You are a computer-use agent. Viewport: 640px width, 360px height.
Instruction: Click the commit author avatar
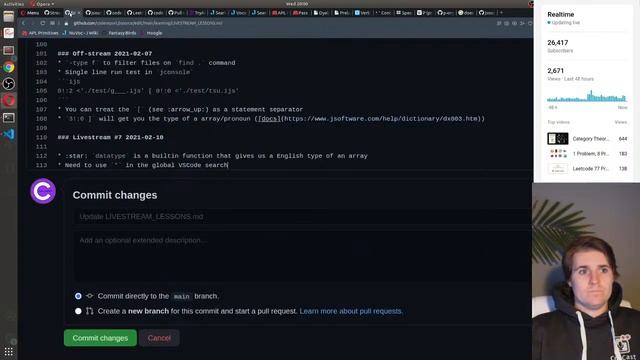[x=43, y=191]
